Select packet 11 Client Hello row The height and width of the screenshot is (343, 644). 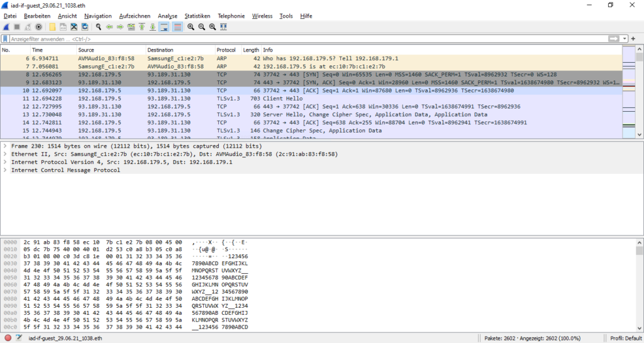pos(311,99)
